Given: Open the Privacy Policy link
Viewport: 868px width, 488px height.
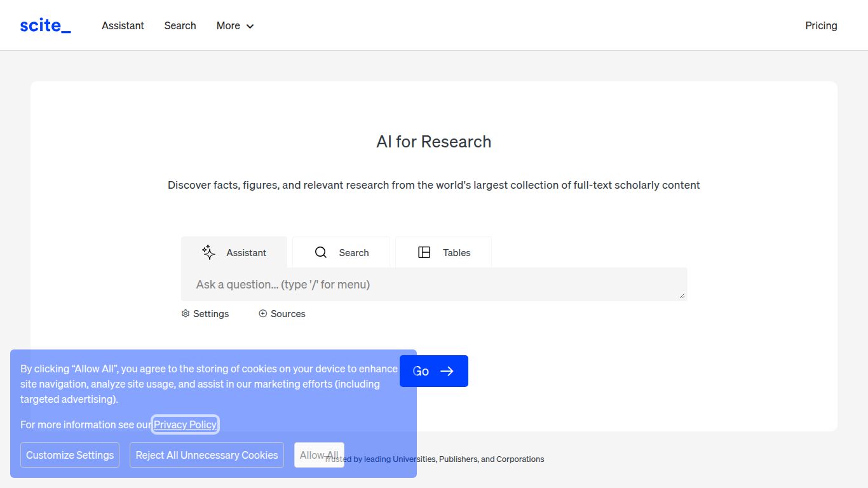Looking at the screenshot, I should (x=185, y=424).
